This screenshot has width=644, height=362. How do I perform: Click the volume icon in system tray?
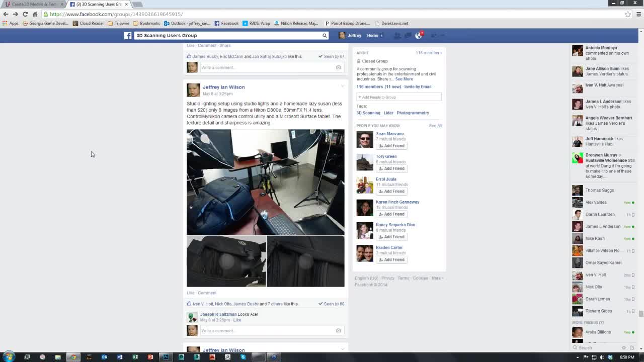[602, 357]
